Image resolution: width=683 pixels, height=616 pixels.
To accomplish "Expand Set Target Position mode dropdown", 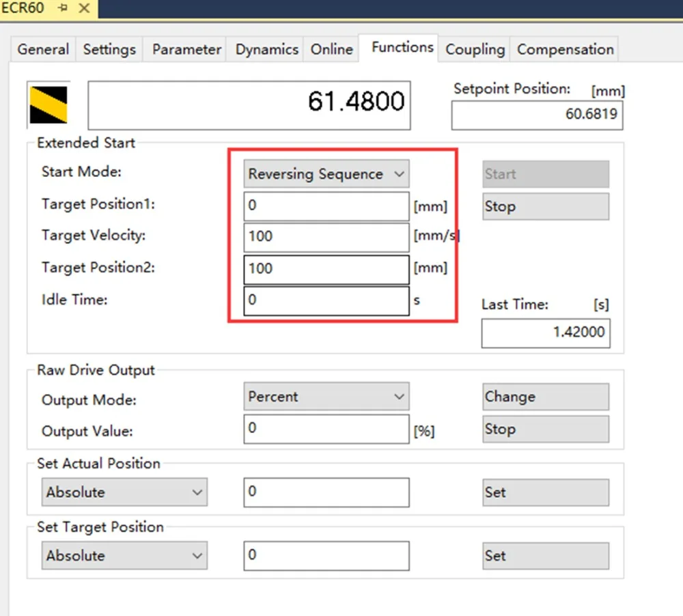I will pyautogui.click(x=124, y=555).
